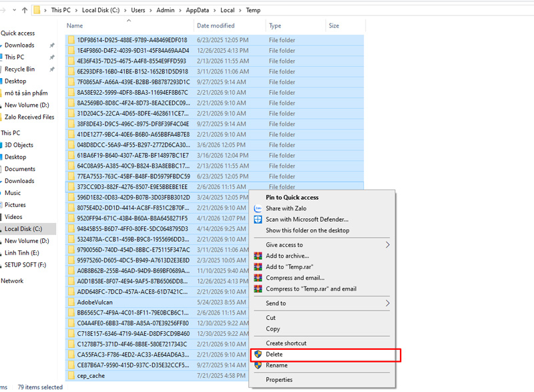Click the WinRAR icon beside Compress and email
Screen dimensions: 534x392
[x=258, y=278]
